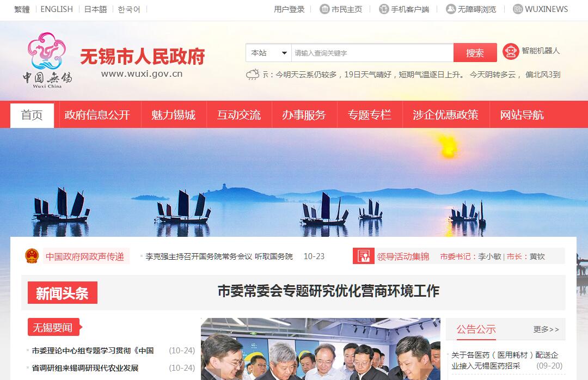Open 更多>> link under 公告公示
The width and height of the screenshot is (588, 380).
pos(546,329)
